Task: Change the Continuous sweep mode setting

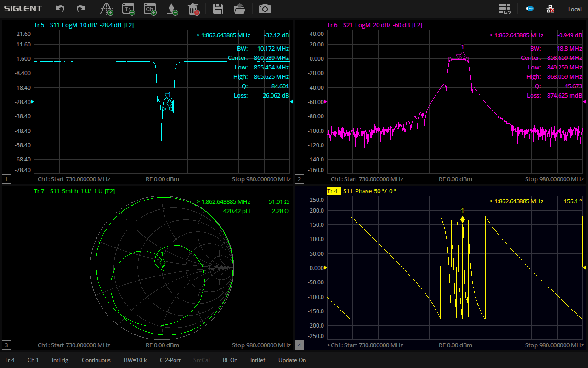Action: click(x=96, y=360)
